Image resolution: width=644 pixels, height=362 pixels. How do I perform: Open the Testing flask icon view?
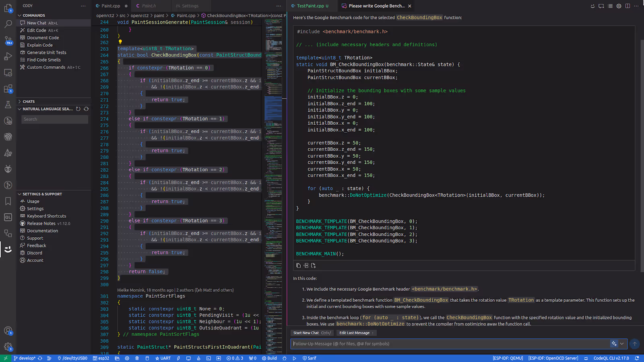(8, 105)
